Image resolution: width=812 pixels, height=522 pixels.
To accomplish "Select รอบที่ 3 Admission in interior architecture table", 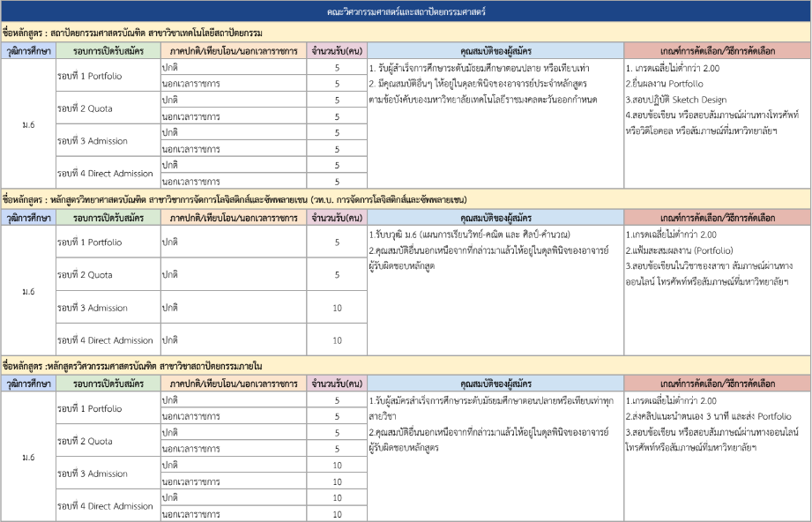I will [93, 474].
